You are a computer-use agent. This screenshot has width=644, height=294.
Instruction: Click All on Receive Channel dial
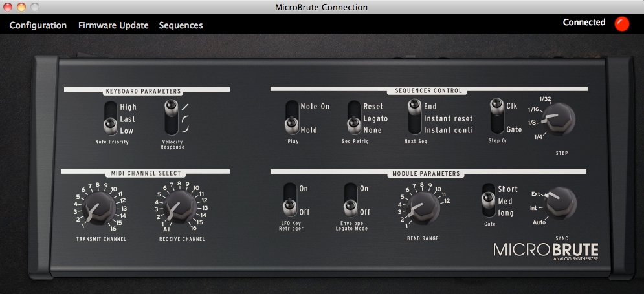click(166, 229)
